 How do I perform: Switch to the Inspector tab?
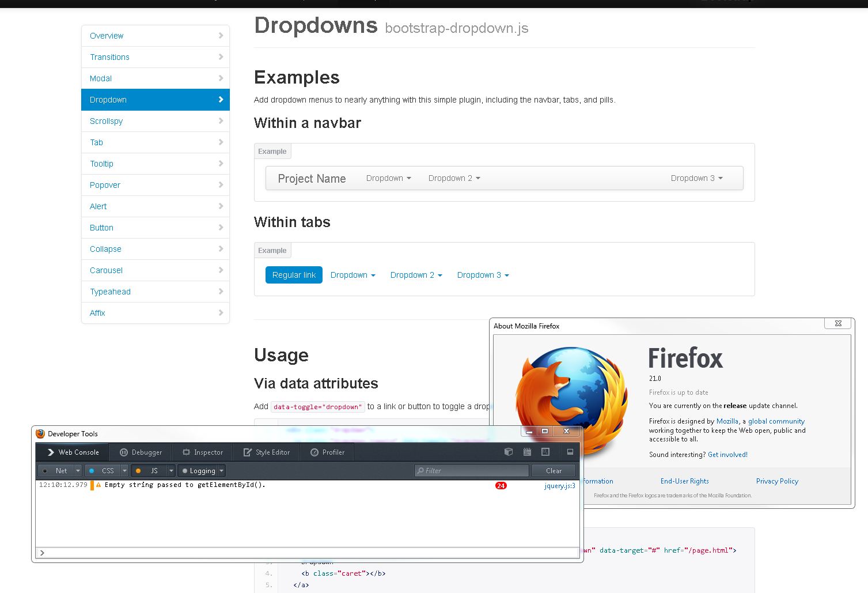pos(203,452)
